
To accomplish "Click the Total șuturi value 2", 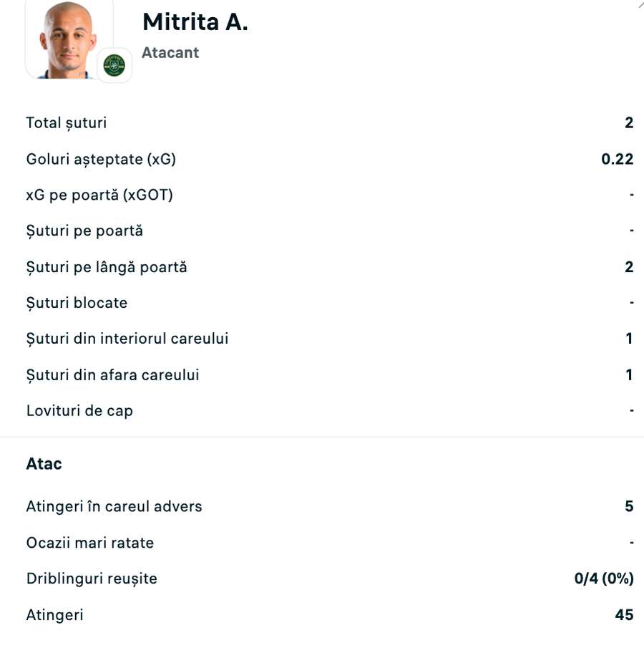I will pos(628,122).
